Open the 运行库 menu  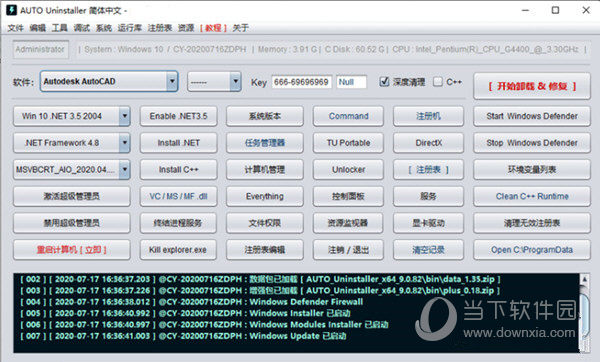point(129,28)
